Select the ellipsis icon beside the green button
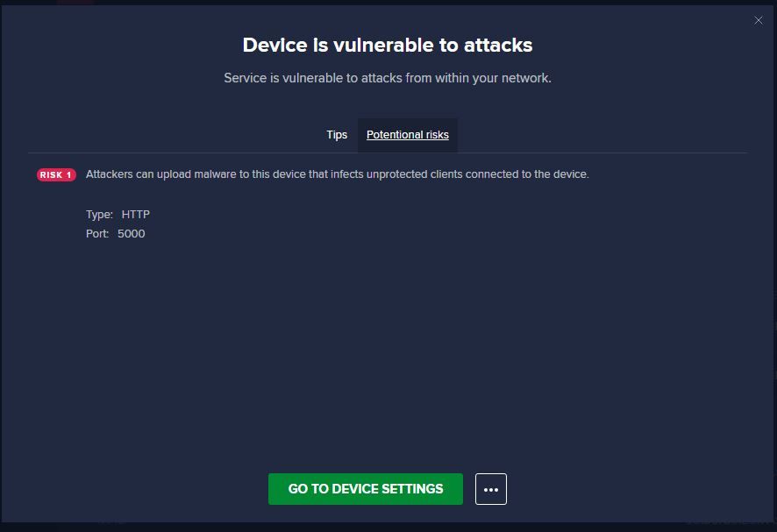Screen dimensions: 777x532 pyautogui.click(x=491, y=489)
